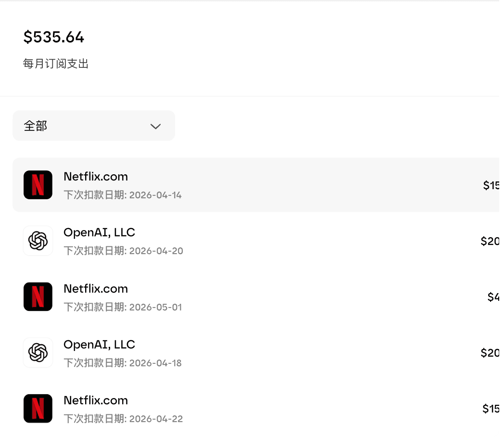Click price of OpenAI row due 2026-04-18

coord(490,353)
